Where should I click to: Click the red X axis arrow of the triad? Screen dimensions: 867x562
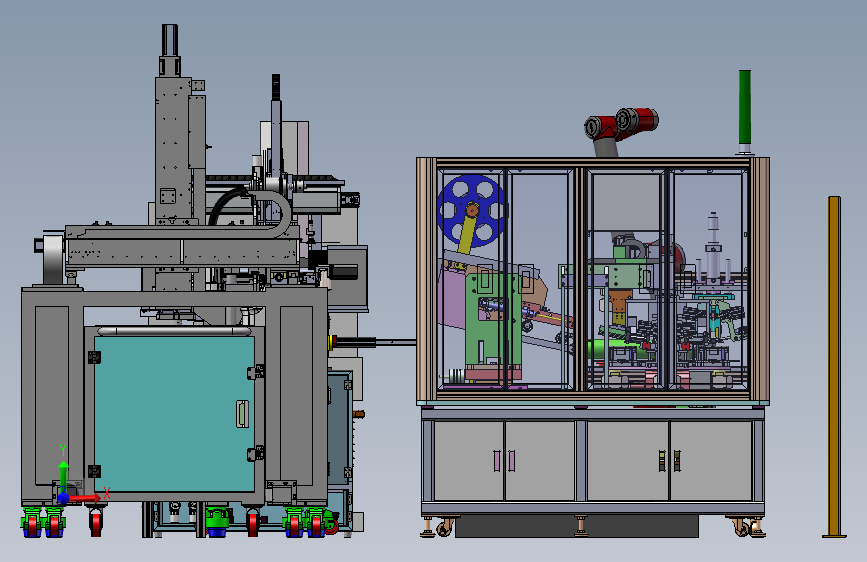click(x=84, y=498)
